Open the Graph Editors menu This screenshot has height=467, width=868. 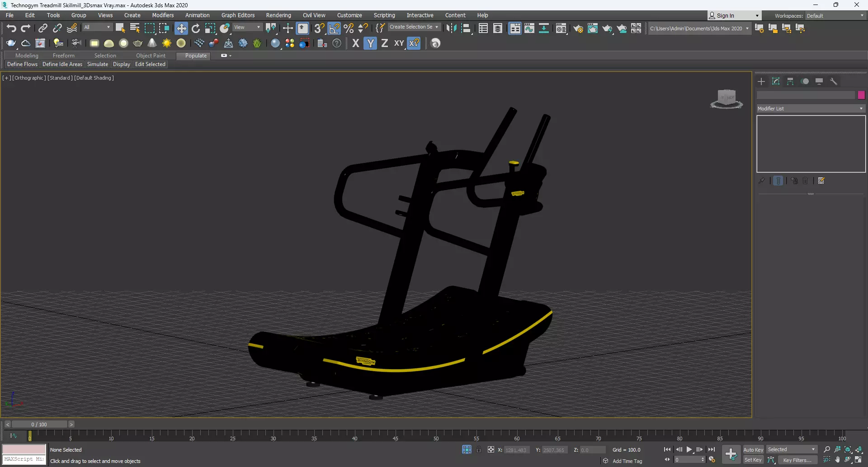[x=238, y=15]
